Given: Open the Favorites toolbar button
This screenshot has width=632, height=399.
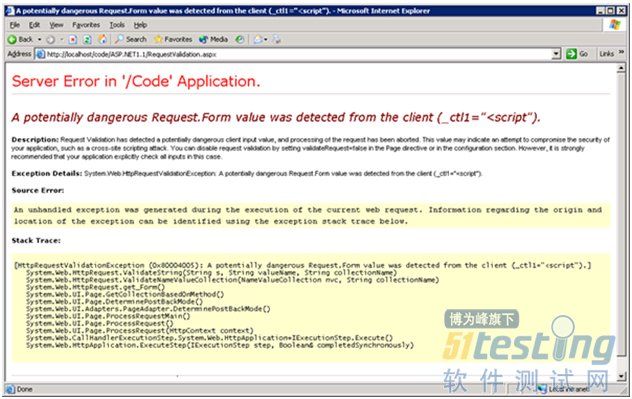Looking at the screenshot, I should point(173,39).
